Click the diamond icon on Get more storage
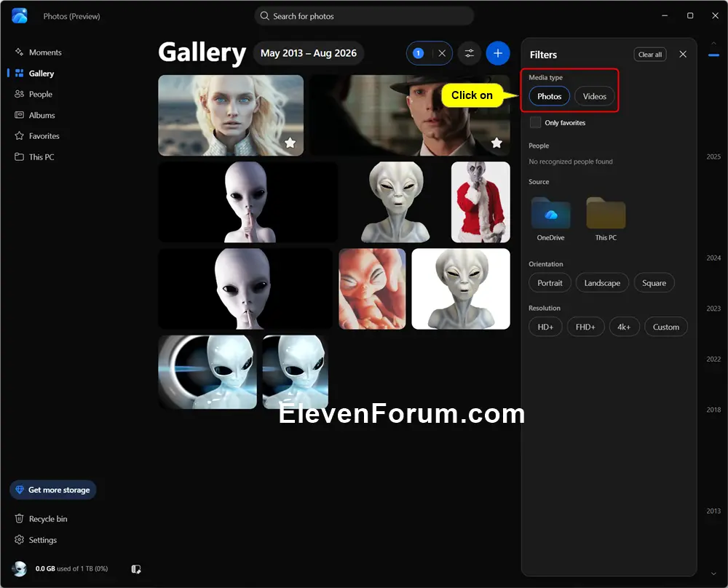The image size is (728, 588). pyautogui.click(x=20, y=490)
